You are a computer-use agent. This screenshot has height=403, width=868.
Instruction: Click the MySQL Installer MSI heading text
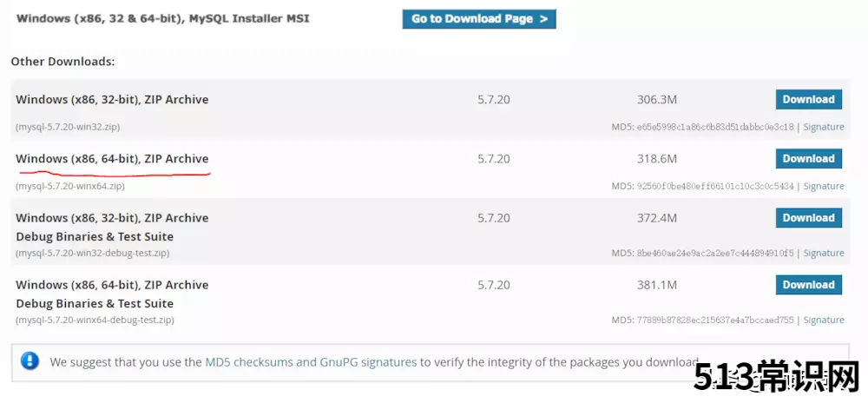coord(163,19)
